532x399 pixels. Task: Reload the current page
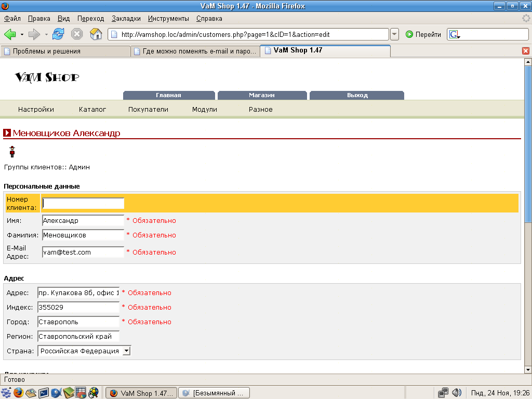(x=58, y=34)
